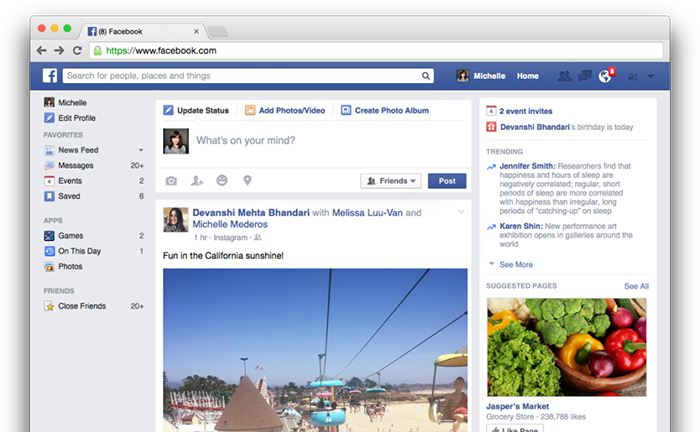Image resolution: width=700 pixels, height=432 pixels.
Task: Select Create Photo Album tab
Action: tap(385, 110)
